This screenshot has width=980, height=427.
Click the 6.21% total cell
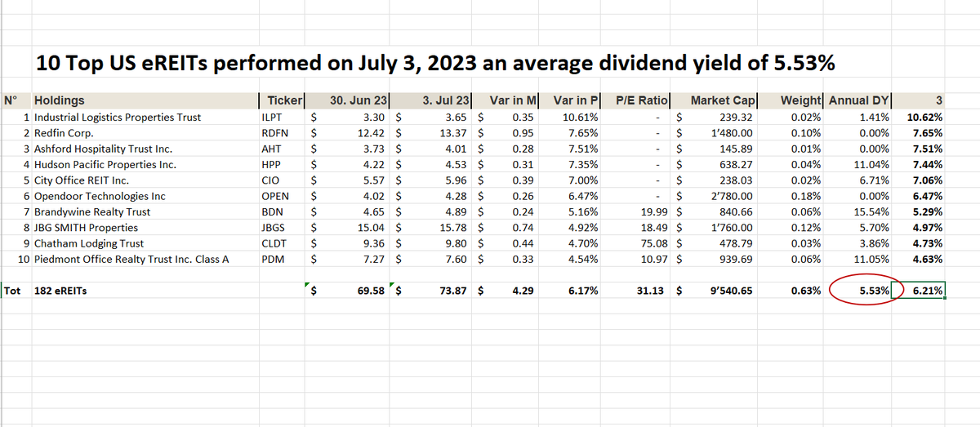coord(920,291)
